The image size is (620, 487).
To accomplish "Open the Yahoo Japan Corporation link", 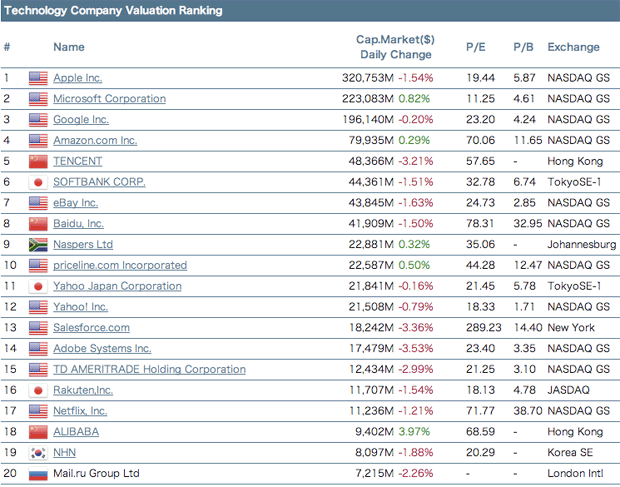I will pos(117,286).
